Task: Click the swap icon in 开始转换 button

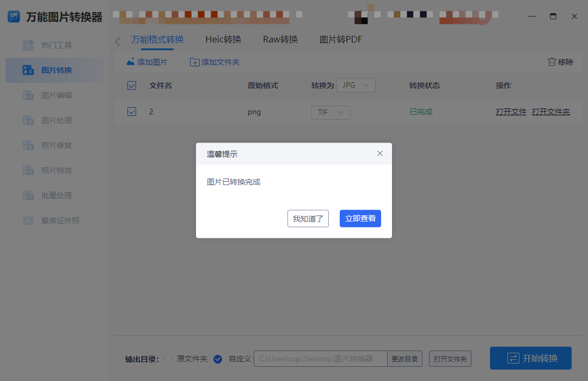Action: tap(513, 358)
